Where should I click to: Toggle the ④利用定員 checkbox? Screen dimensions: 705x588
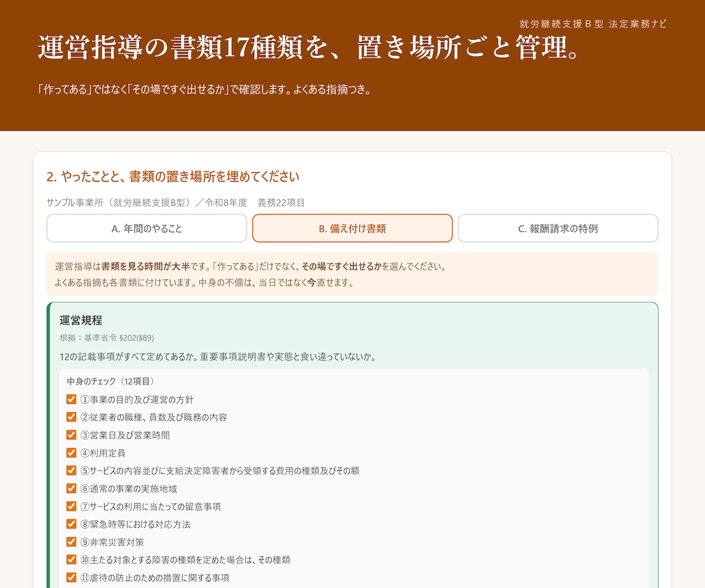tap(72, 453)
